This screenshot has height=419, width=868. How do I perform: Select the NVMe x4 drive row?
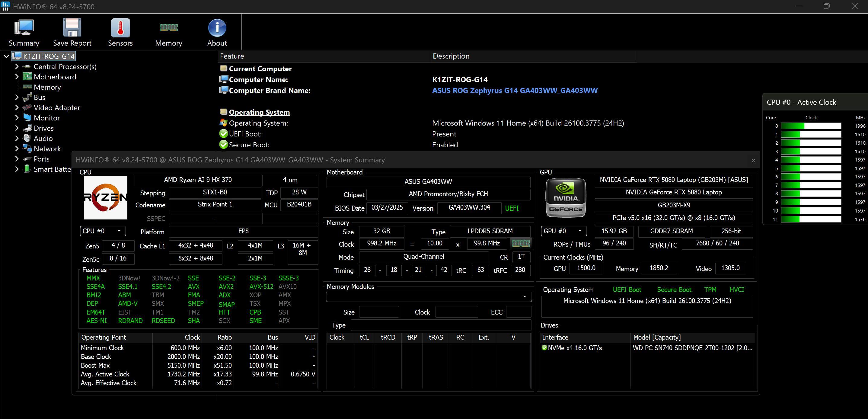[575, 348]
